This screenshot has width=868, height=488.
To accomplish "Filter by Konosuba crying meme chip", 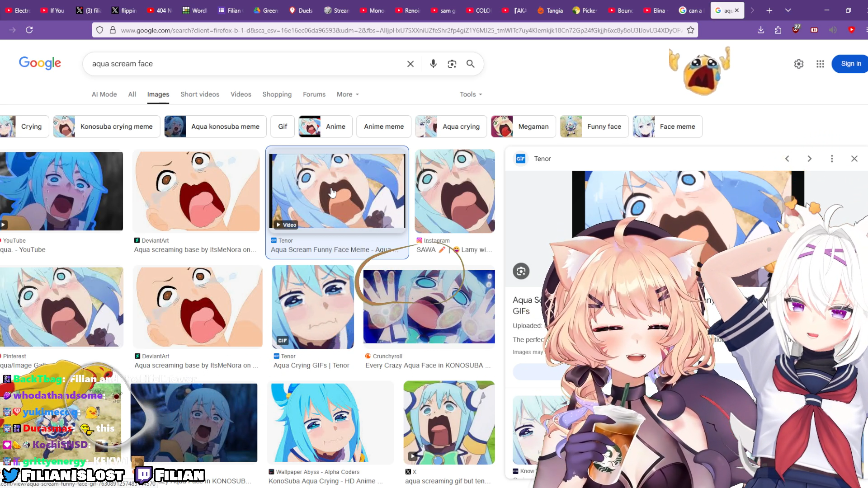I will 106,127.
